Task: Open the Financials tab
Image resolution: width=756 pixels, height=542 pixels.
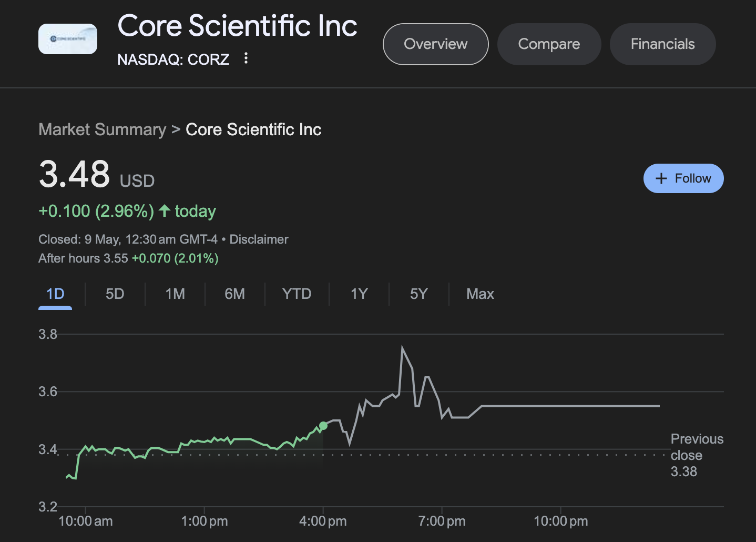Action: (662, 44)
